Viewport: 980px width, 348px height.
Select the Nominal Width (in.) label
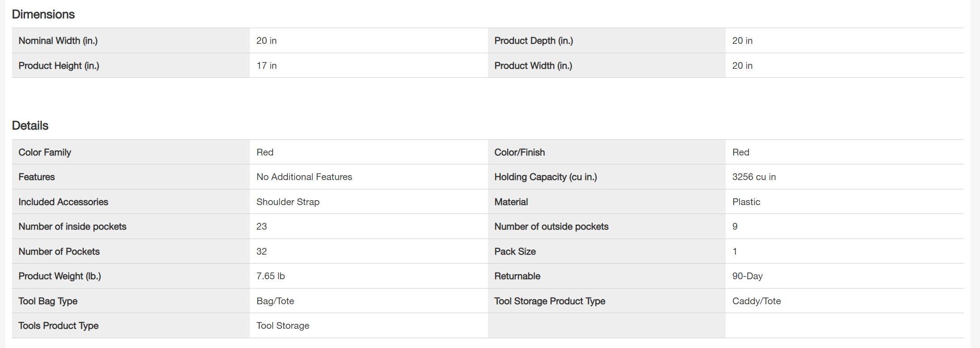[x=58, y=41]
